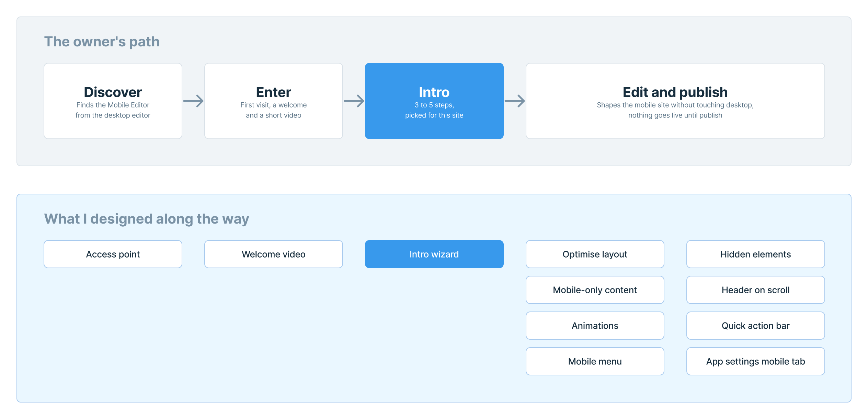868x419 pixels.
Task: Click the blue Intro wizard box
Action: (434, 254)
